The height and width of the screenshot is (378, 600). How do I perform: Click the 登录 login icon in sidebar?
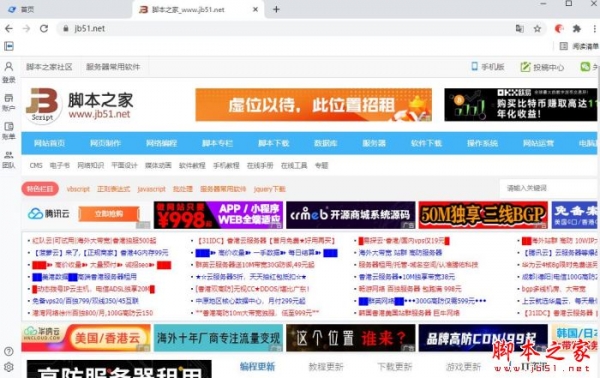(8, 72)
